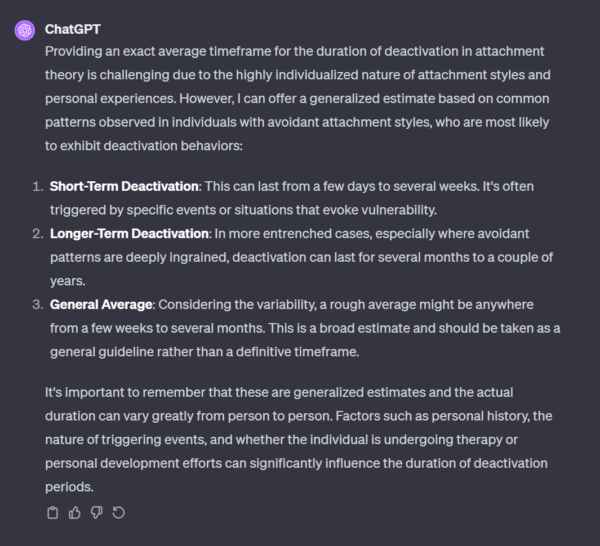Click the bold Longer-Term Deactivation heading
Image resolution: width=600 pixels, height=546 pixels.
[x=129, y=233]
